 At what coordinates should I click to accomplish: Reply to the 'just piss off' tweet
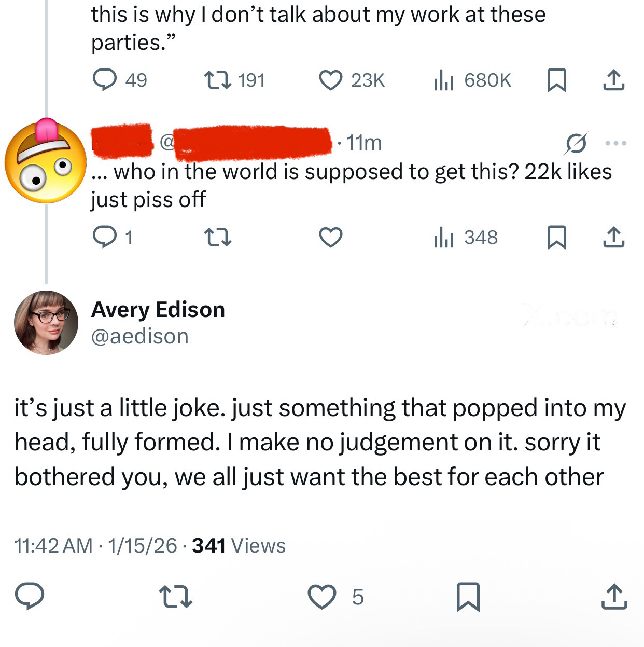pyautogui.click(x=105, y=237)
